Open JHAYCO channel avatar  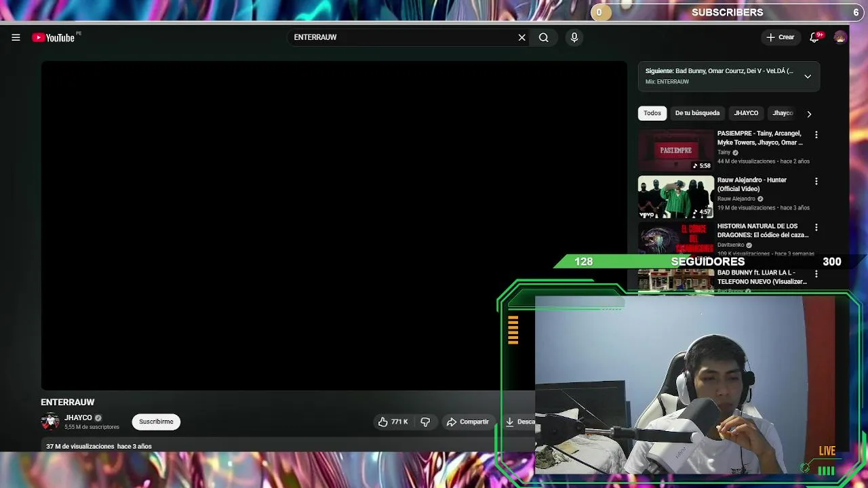[50, 422]
